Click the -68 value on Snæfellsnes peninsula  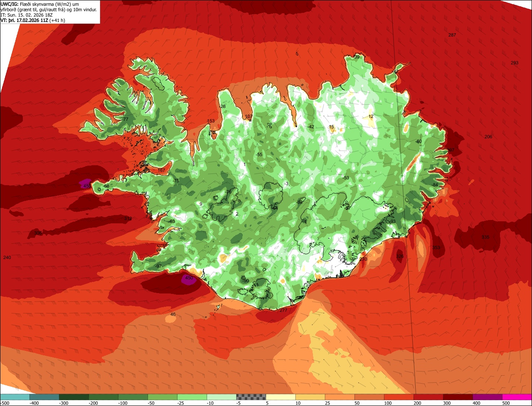pos(106,186)
